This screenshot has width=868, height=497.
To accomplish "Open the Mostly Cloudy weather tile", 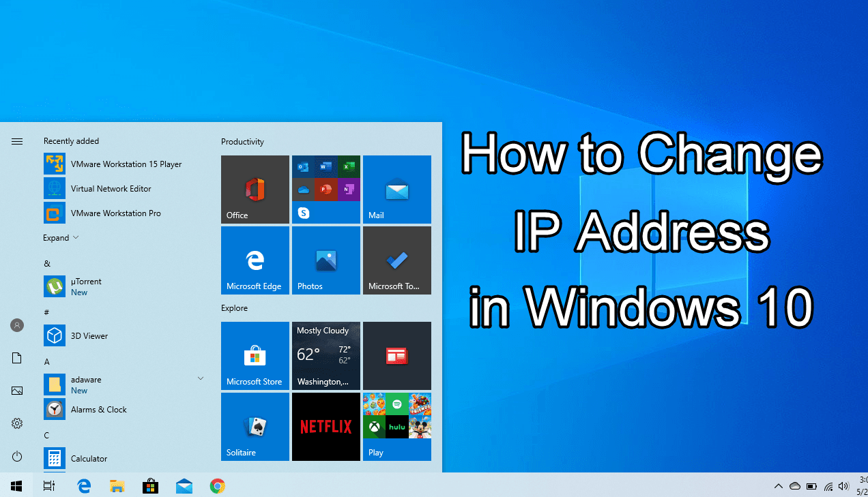I will click(x=325, y=355).
